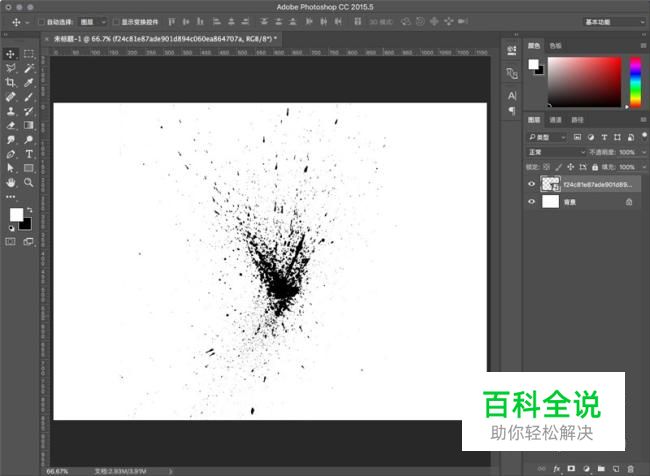Open the Color panel flyout menu
Screen dimensions: 650x476
(643, 46)
